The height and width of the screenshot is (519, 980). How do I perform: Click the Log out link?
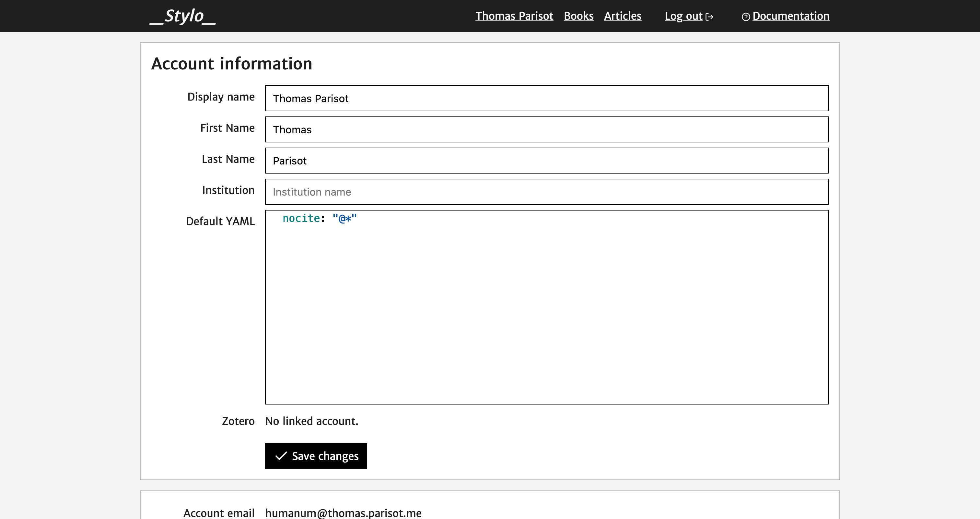683,16
